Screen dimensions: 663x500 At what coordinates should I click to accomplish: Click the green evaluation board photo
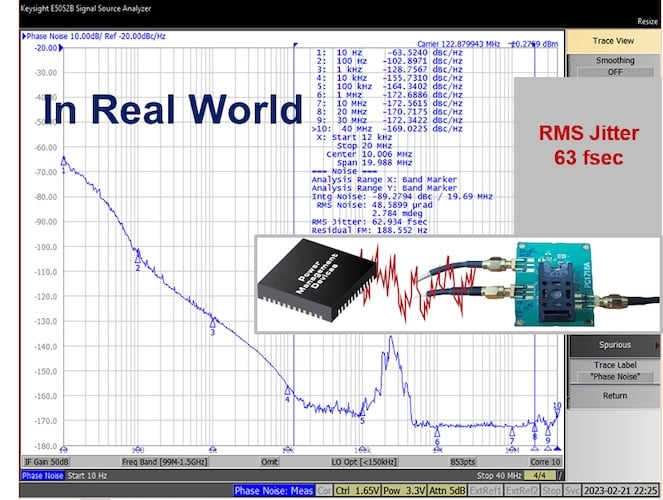pyautogui.click(x=553, y=284)
